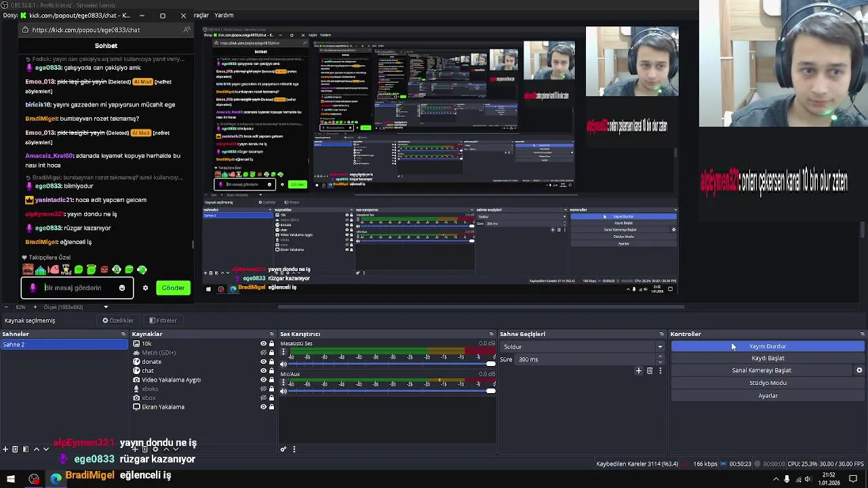Open Filtreler for source
The image size is (868, 488).
pos(163,321)
